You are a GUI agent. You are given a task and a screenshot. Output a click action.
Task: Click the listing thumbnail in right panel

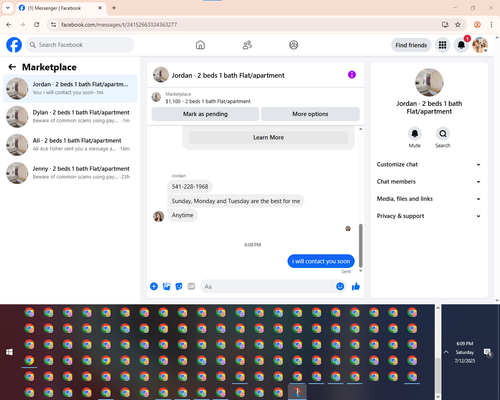pyautogui.click(x=429, y=82)
